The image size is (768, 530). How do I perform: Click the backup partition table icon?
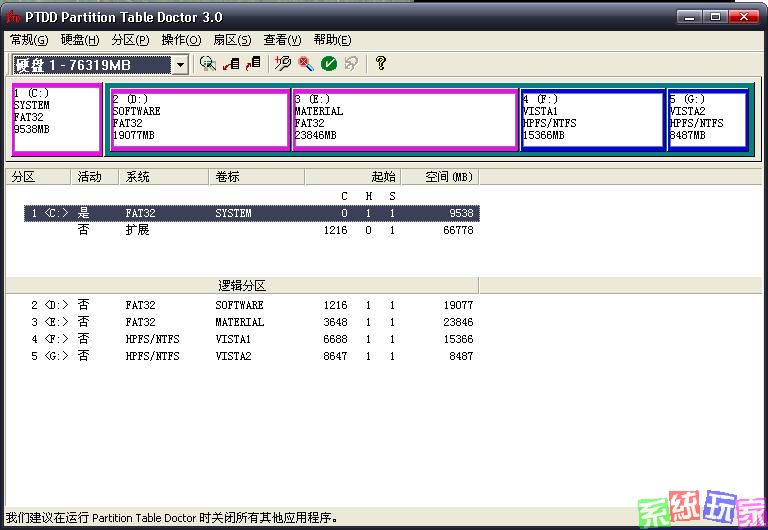[x=231, y=64]
